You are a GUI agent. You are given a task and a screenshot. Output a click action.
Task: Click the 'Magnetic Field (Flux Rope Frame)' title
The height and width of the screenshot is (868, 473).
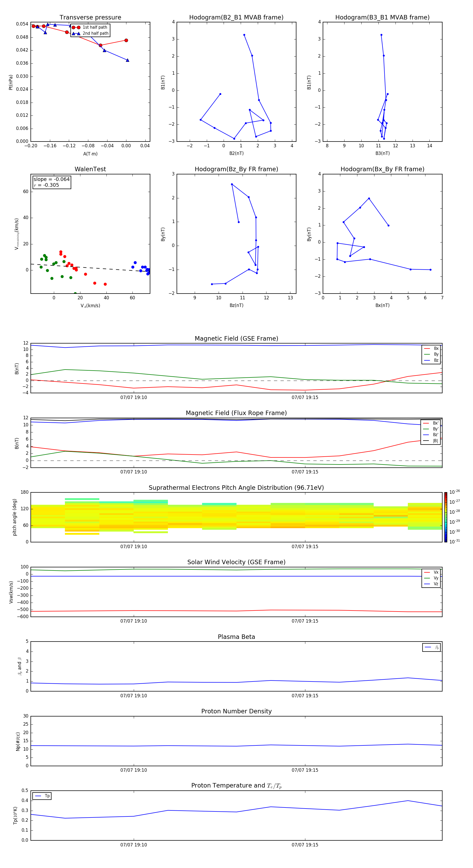[236, 413]
